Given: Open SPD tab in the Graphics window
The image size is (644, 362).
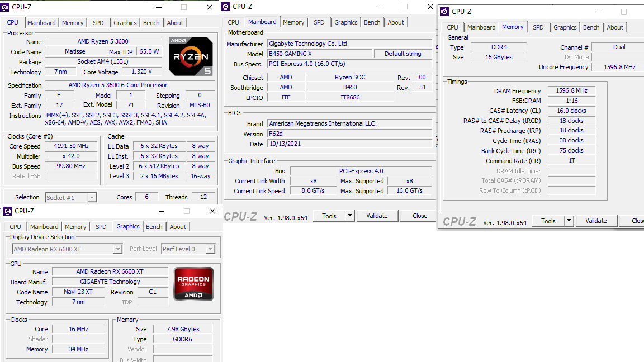Looking at the screenshot, I should point(101,227).
